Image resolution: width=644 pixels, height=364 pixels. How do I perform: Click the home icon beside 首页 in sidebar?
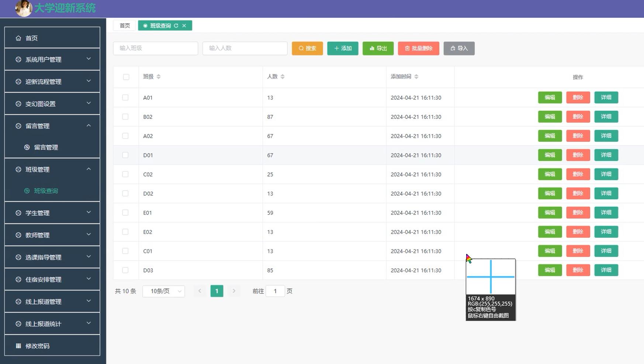[18, 38]
